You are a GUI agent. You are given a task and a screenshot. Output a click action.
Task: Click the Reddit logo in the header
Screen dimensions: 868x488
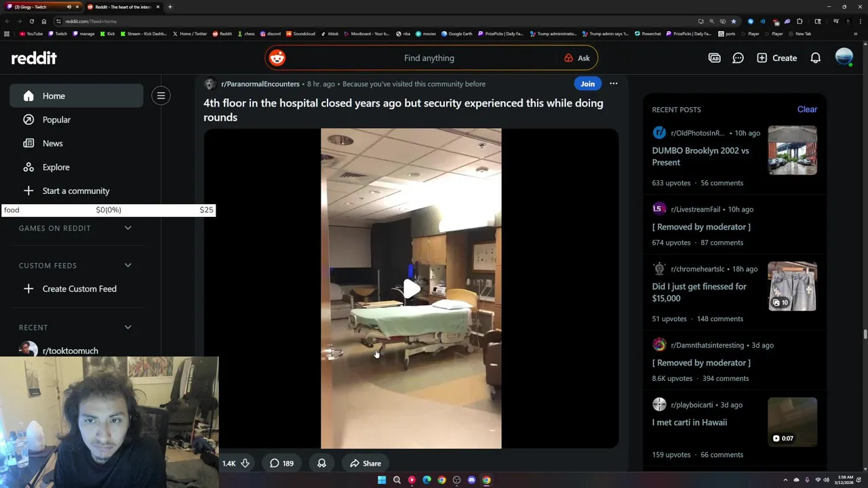tap(34, 58)
